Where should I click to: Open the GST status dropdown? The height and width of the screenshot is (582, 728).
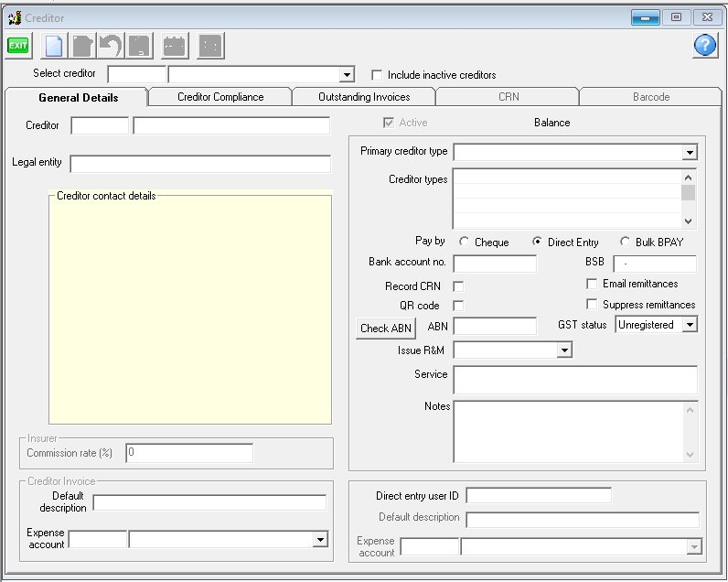690,325
